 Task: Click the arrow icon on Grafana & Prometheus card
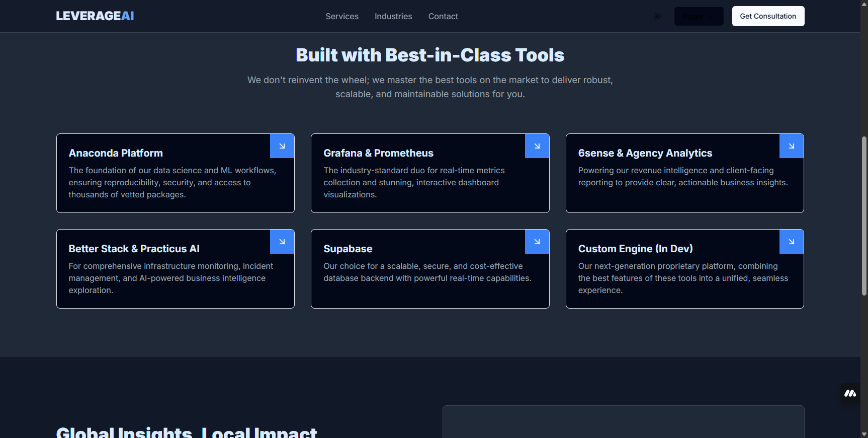click(x=537, y=146)
